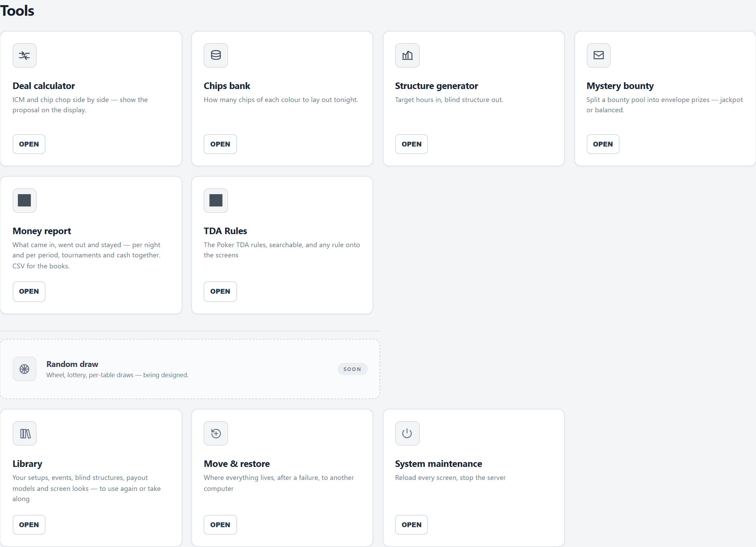Select the Money report card title

coord(42,231)
